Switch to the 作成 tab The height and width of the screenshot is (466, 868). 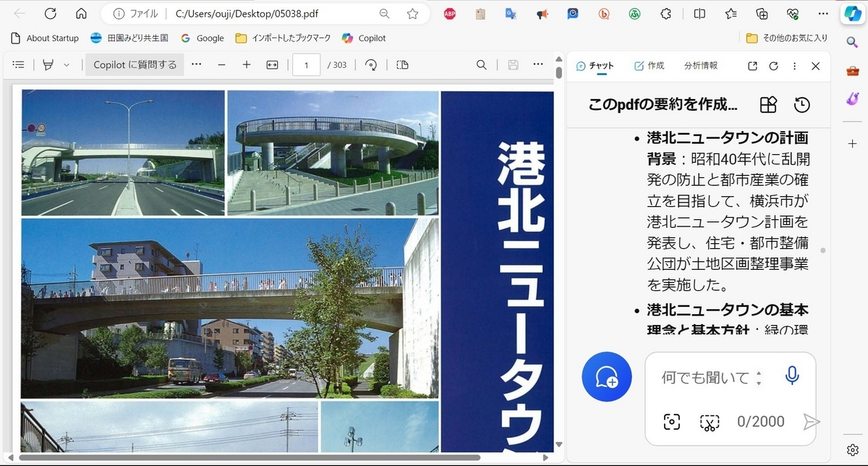(x=649, y=66)
